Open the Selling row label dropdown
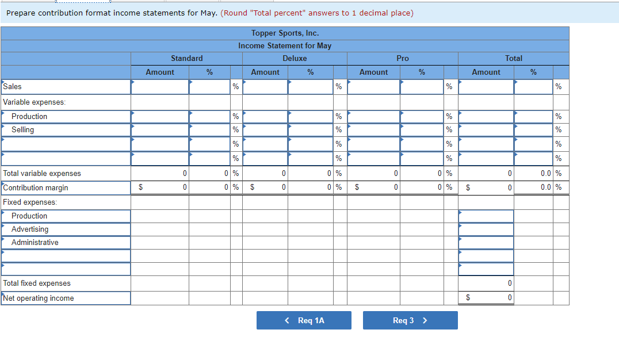This screenshot has width=619, height=364. pyautogui.click(x=66, y=130)
